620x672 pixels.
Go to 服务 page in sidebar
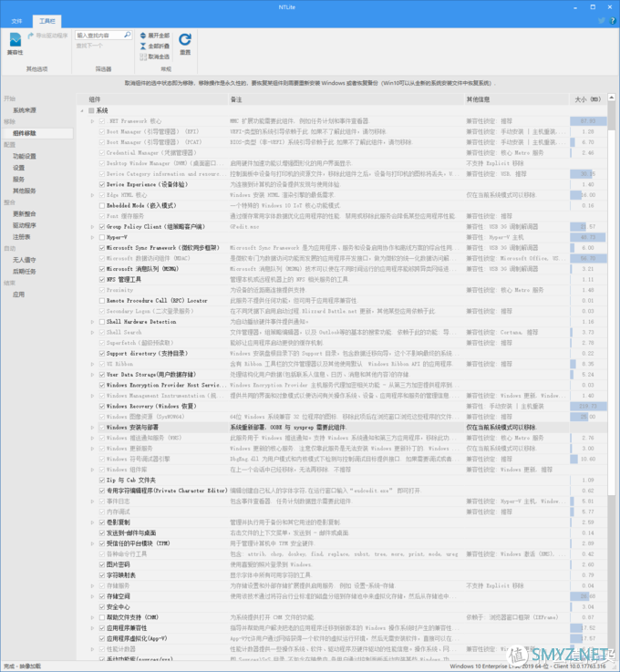(18, 179)
